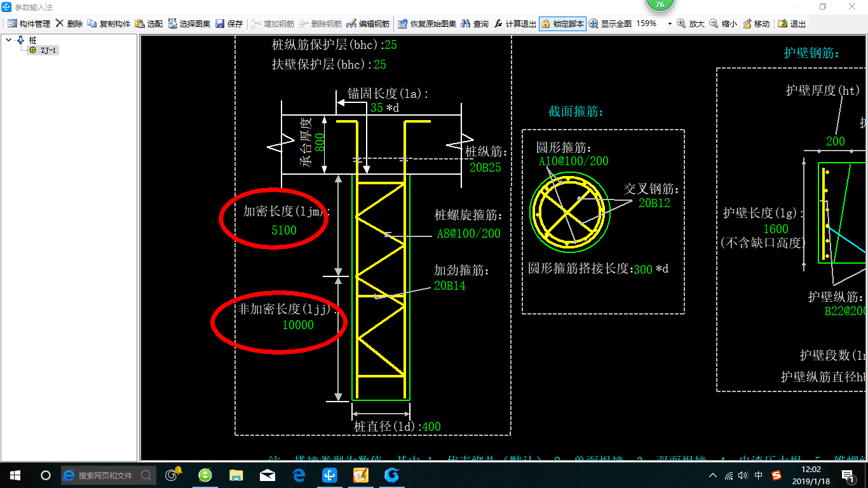Image resolution: width=868 pixels, height=488 pixels.
Task: Edit 桩纵筋保护层 value 25
Action: pyautogui.click(x=390, y=45)
